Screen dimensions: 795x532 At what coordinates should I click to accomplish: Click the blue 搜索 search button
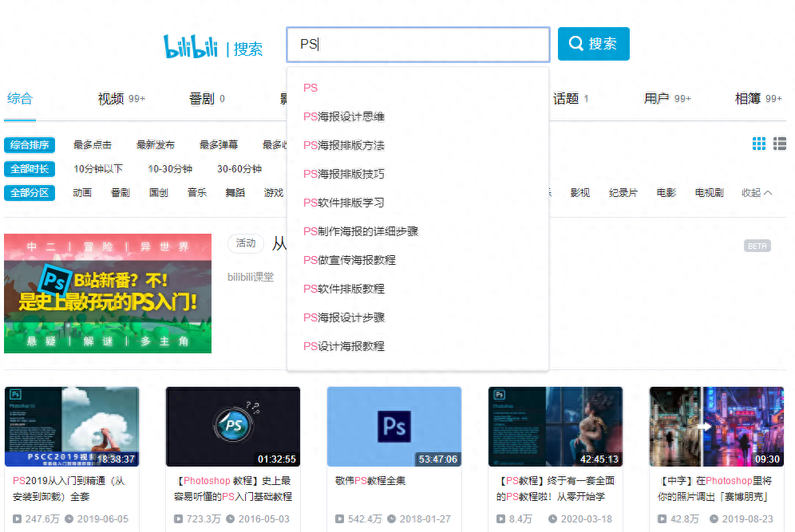coord(594,44)
